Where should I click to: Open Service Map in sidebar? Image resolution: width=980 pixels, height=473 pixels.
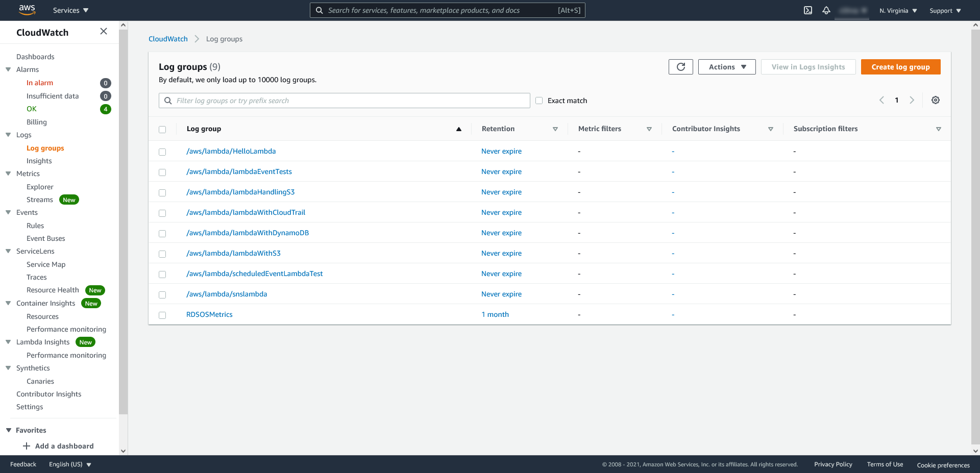pyautogui.click(x=46, y=264)
